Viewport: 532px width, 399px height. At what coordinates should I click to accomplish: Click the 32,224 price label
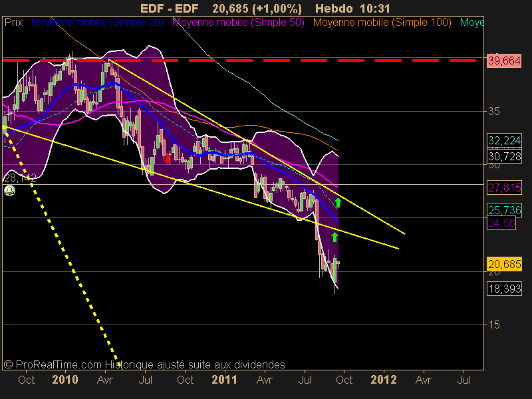[x=504, y=140]
